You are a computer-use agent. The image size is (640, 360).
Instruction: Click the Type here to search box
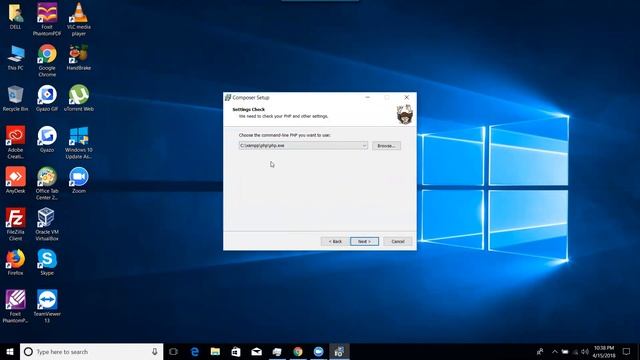(91, 351)
